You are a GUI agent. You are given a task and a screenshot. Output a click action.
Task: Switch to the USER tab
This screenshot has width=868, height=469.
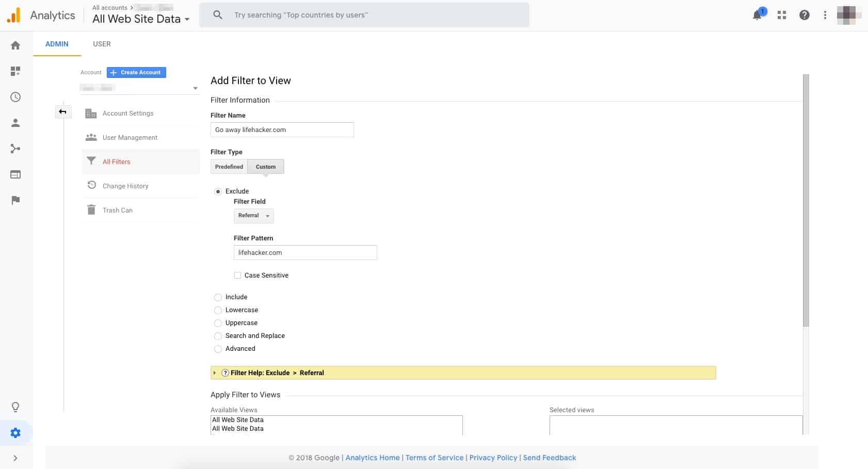click(x=102, y=44)
